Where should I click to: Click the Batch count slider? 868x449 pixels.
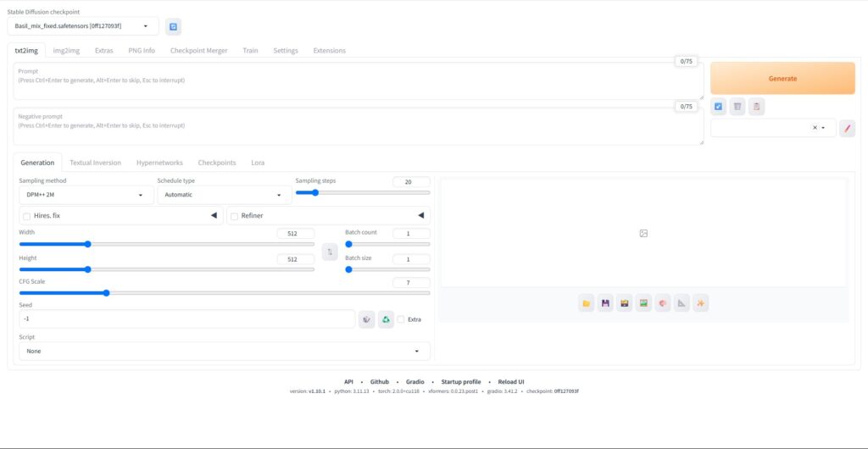point(387,244)
